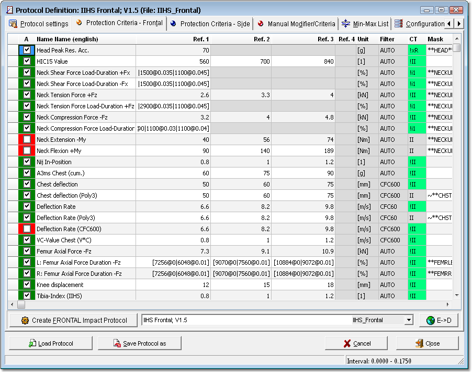Click the Unit column header

point(367,39)
